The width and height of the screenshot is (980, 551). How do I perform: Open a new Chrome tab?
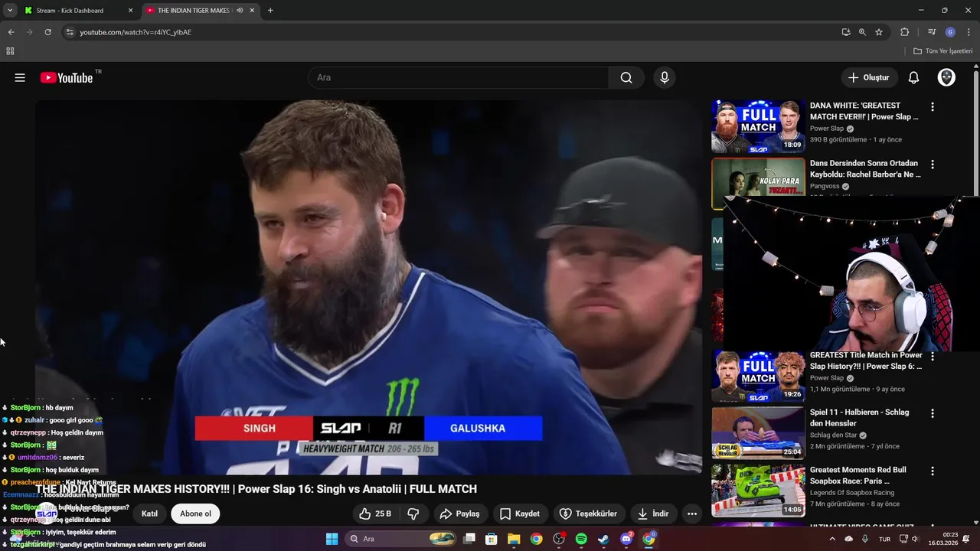[270, 11]
